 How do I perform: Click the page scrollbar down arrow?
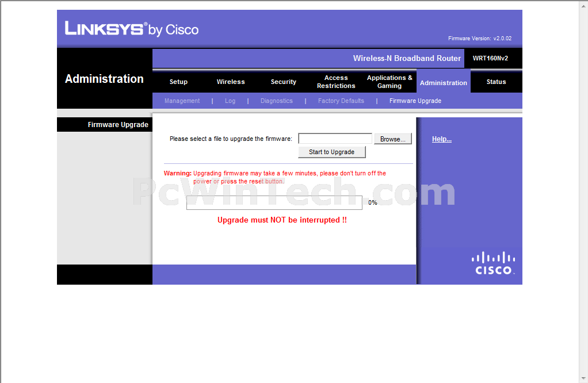point(583,378)
